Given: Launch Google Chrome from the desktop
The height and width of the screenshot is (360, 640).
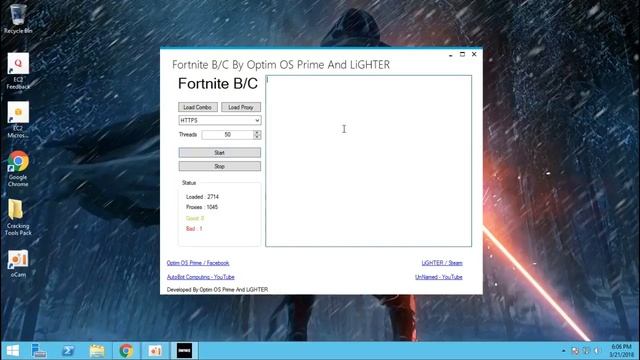Looking at the screenshot, I should click(18, 169).
